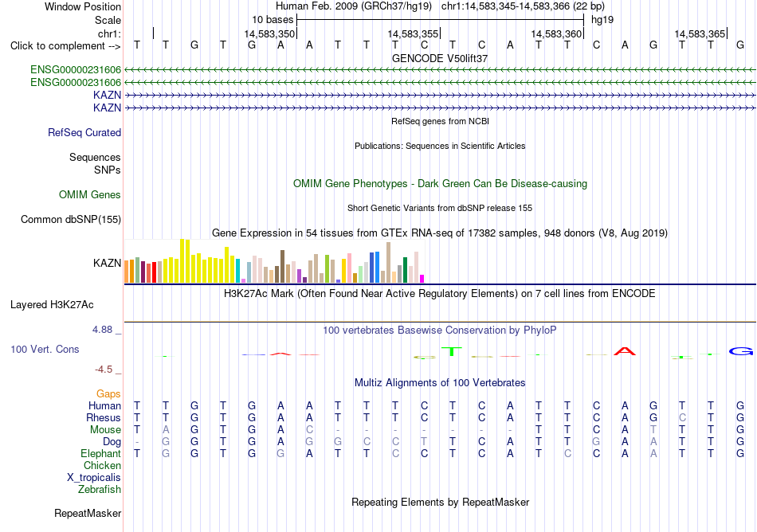This screenshot has width=757, height=532.
Task: Click the cyan bar in GTEx chart
Action: pos(237,271)
